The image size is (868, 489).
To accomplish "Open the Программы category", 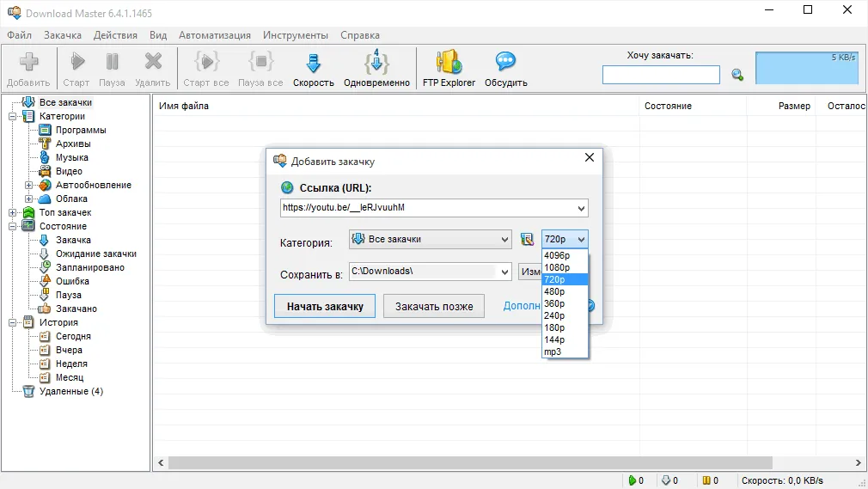I will click(x=81, y=130).
